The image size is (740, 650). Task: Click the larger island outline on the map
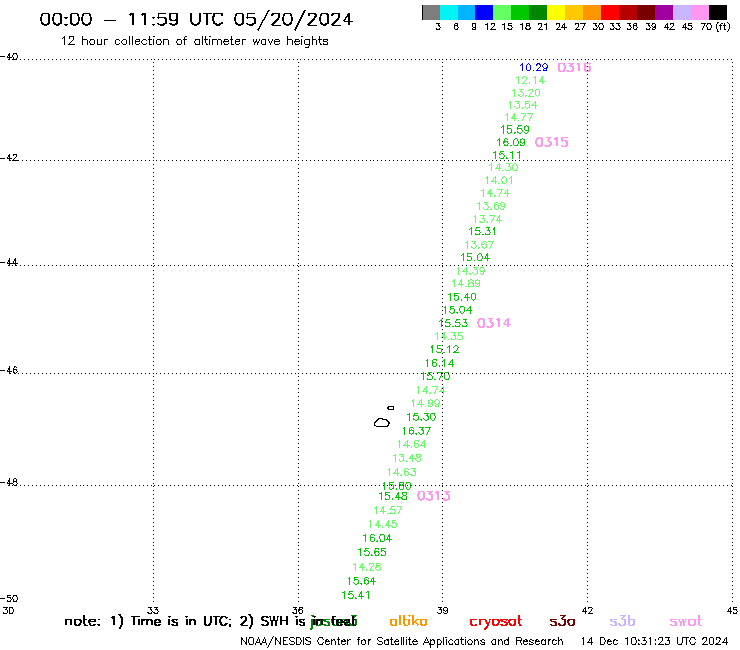point(382,422)
